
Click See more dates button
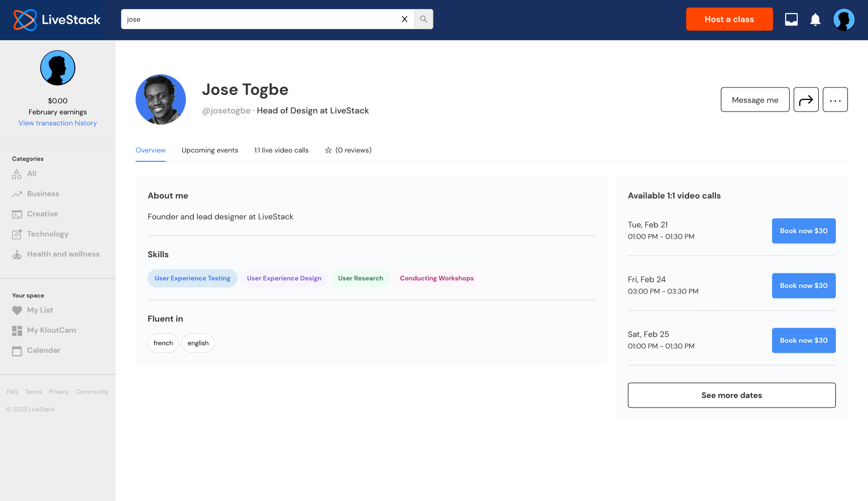click(x=732, y=395)
